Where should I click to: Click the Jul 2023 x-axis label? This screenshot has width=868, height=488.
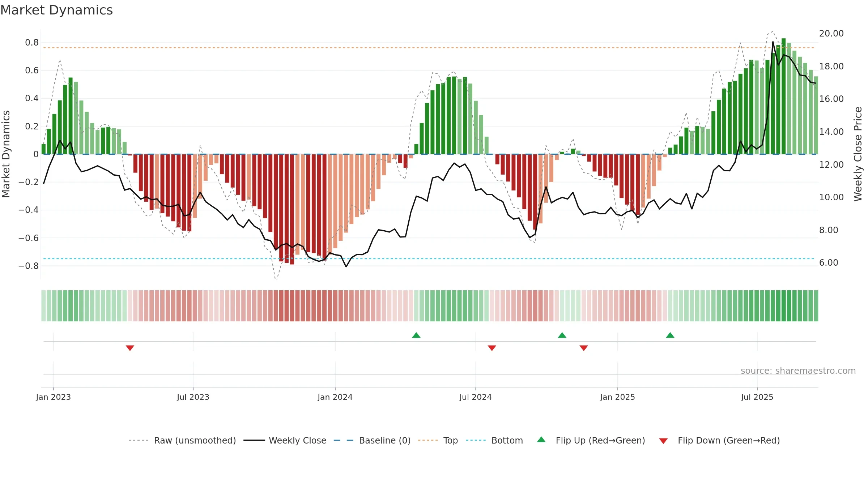(193, 397)
